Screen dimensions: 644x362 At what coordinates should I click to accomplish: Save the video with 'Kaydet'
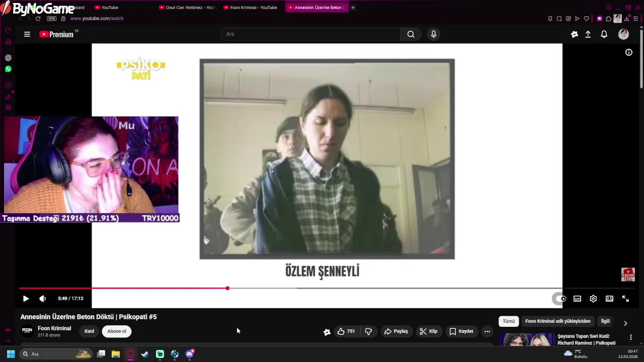pos(461,331)
